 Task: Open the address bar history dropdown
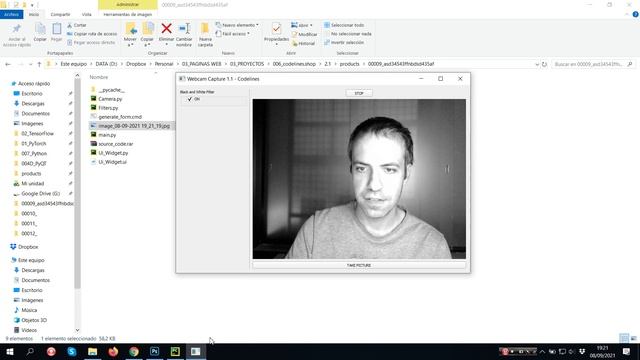[537, 64]
